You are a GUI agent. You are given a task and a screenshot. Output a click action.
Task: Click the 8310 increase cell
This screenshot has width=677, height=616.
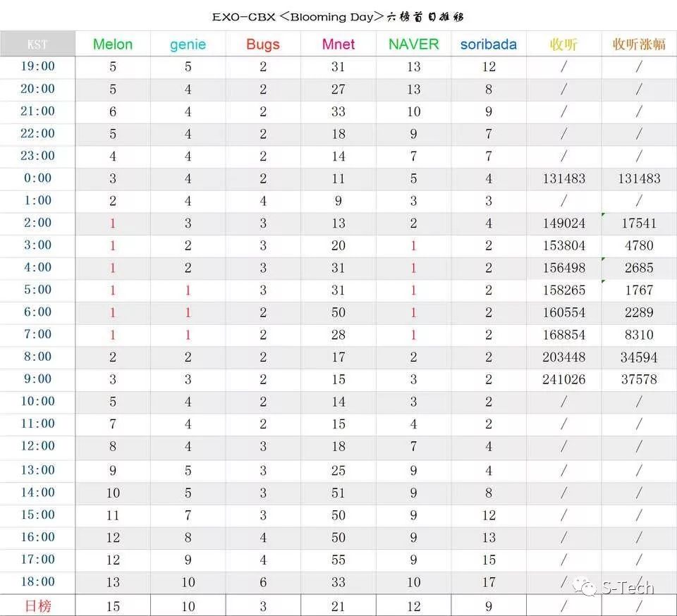click(639, 335)
